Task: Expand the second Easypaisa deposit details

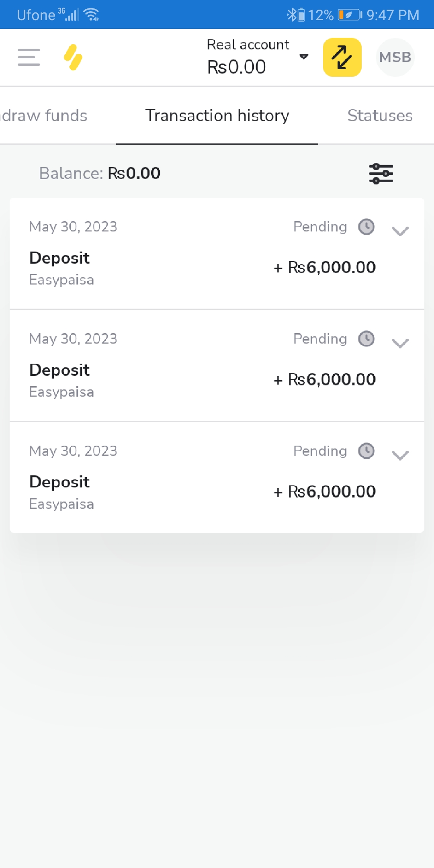Action: [x=400, y=343]
